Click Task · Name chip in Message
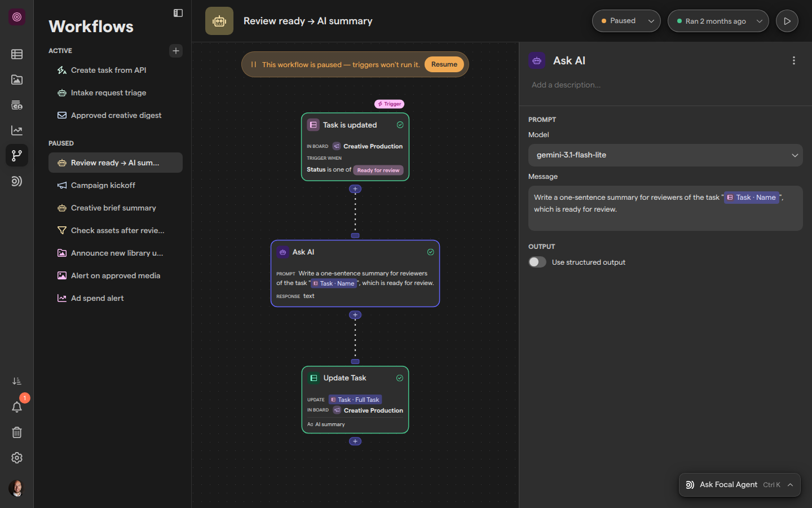 pos(751,198)
